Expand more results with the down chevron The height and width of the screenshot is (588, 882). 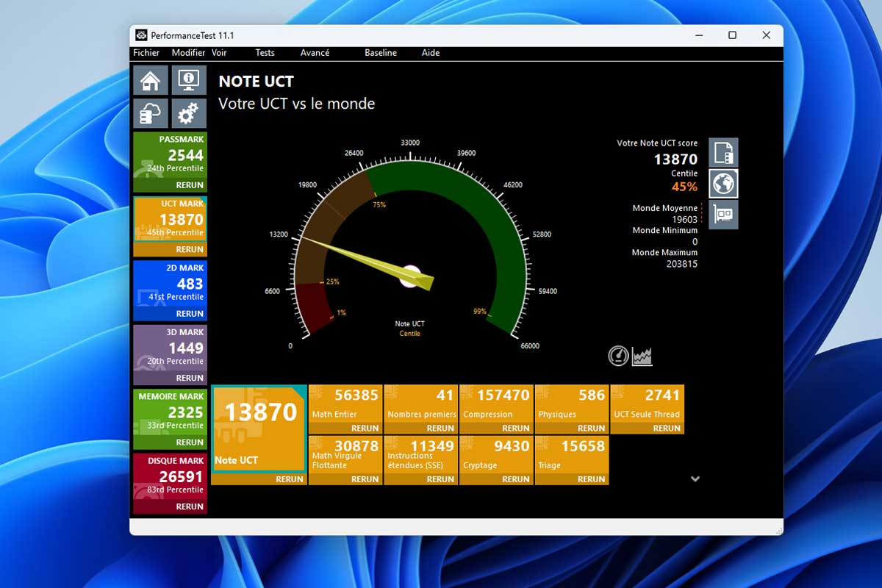pyautogui.click(x=695, y=479)
